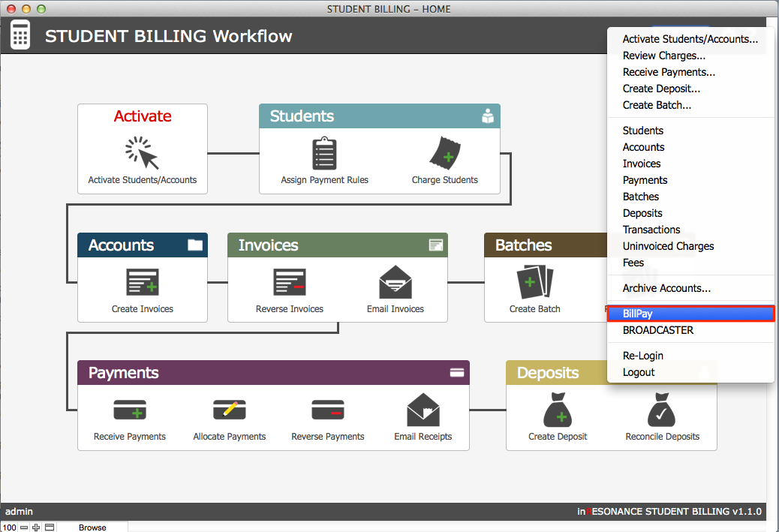Select the Reverse Payments icon

(x=327, y=410)
